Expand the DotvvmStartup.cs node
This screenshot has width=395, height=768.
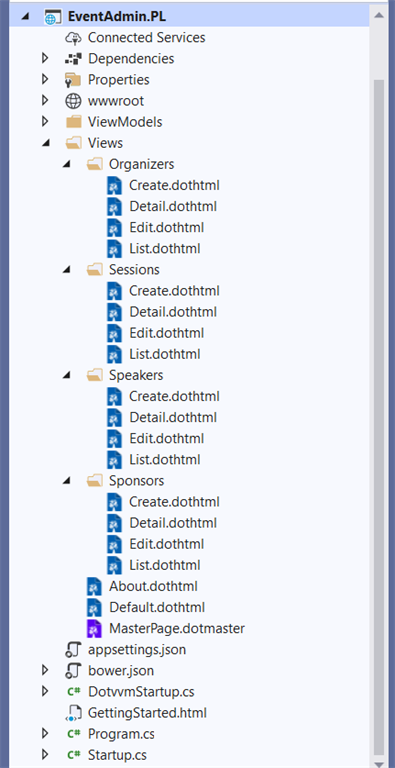[x=46, y=692]
